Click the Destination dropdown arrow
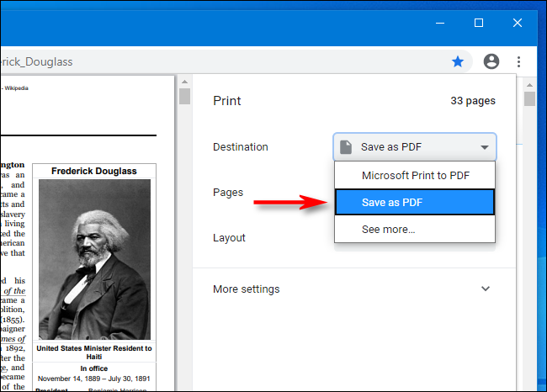This screenshot has height=392, width=547. pyautogui.click(x=484, y=147)
